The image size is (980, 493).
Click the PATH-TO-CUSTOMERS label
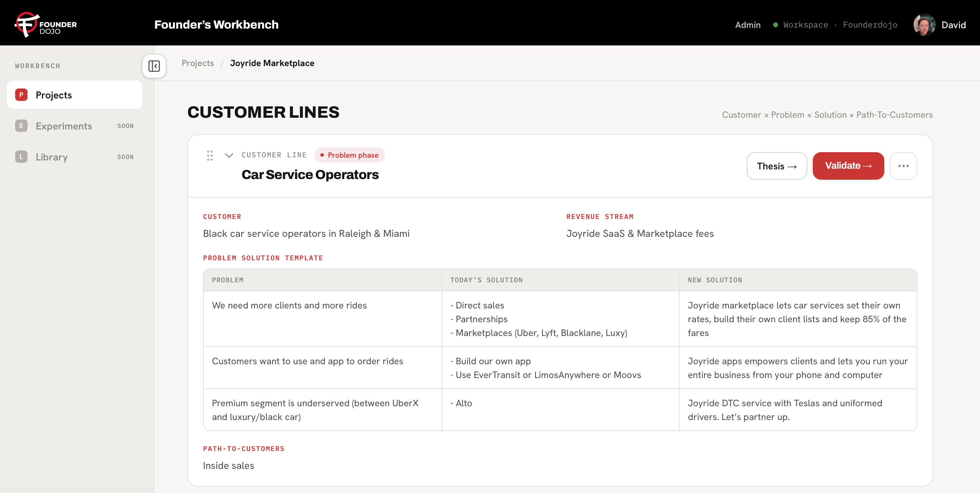click(x=244, y=449)
